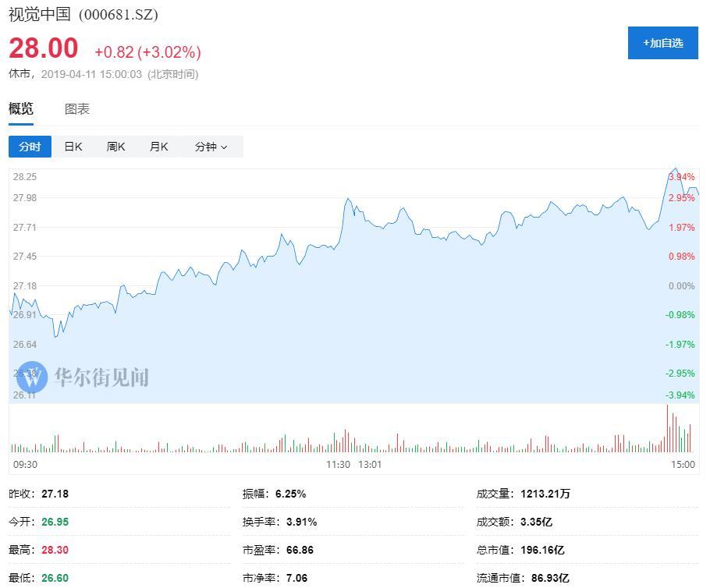Click the 09:30 time axis label
The height and width of the screenshot is (588, 710).
pos(25,464)
